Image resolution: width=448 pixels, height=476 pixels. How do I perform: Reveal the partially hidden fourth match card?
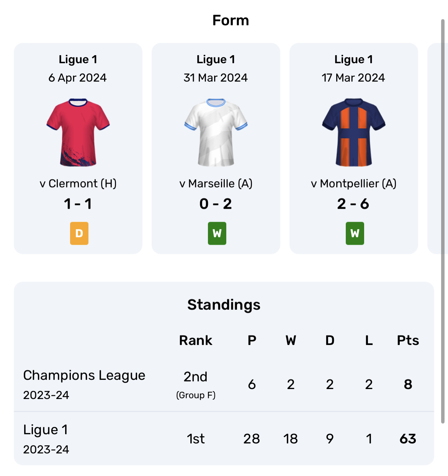click(434, 148)
